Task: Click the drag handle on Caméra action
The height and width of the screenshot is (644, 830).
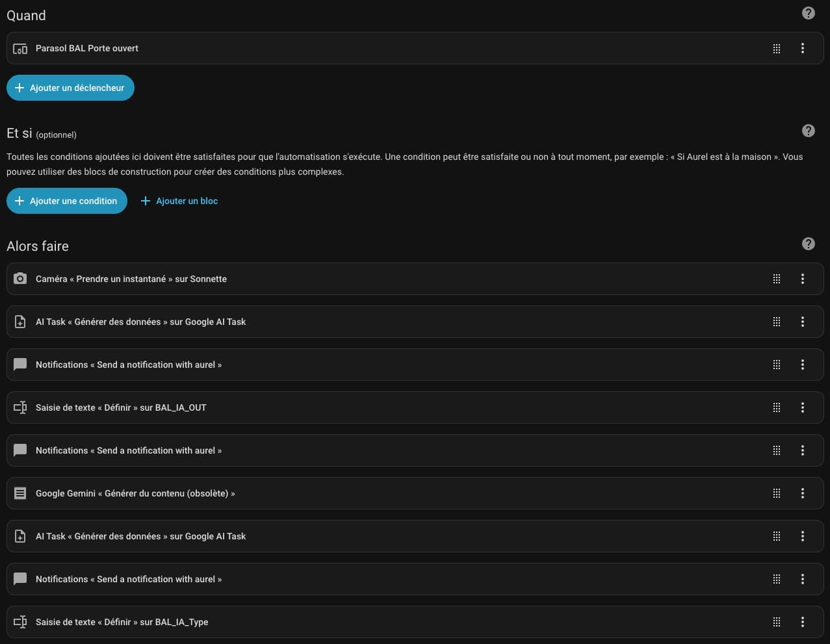Action: (776, 279)
